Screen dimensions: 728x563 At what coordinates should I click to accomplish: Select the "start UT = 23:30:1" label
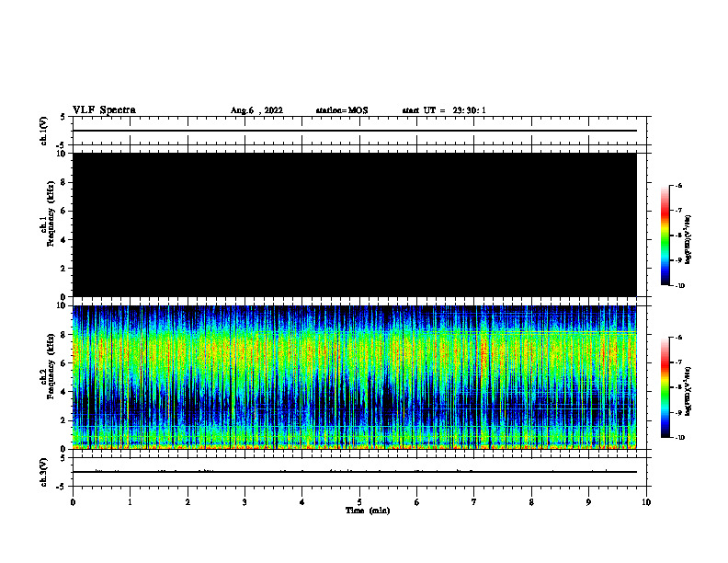444,110
